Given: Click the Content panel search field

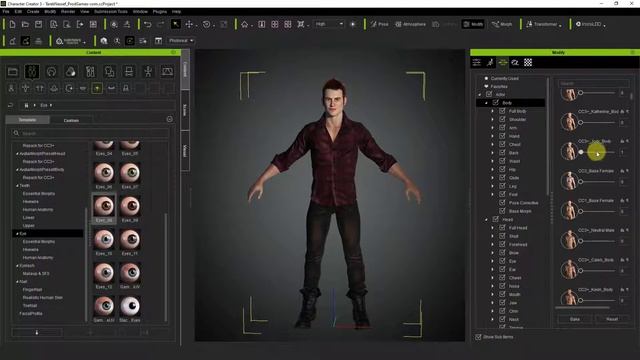Looking at the screenshot, I should [91, 133].
